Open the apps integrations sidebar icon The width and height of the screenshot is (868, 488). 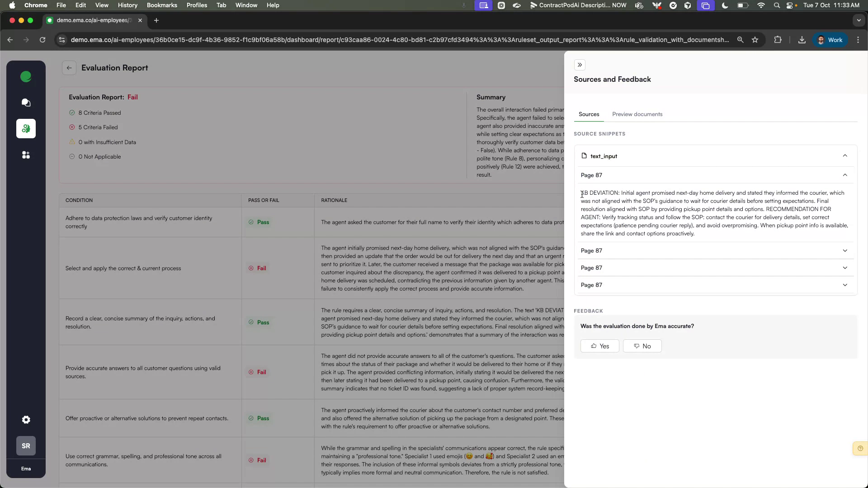point(26,155)
